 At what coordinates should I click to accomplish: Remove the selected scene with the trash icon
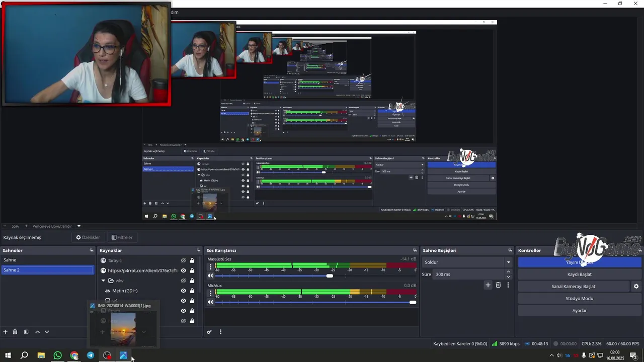pos(15,332)
